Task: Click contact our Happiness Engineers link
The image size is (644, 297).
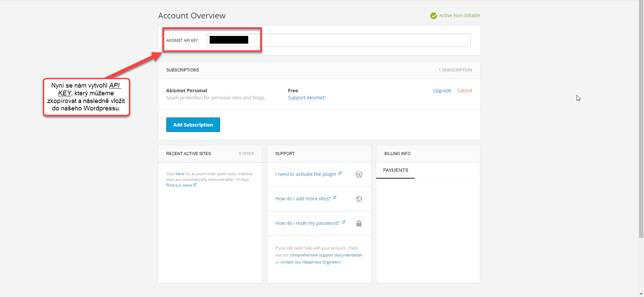Action: click(310, 262)
